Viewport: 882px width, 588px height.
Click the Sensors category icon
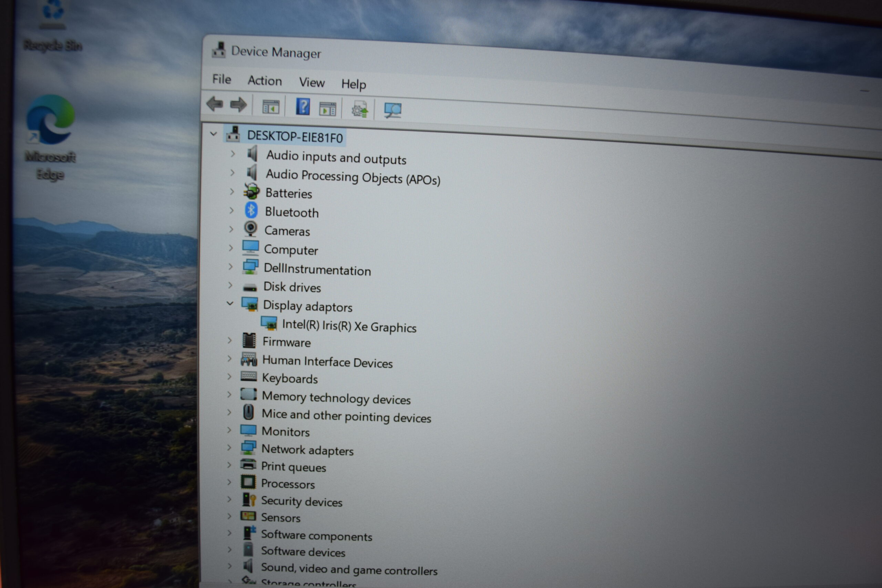pyautogui.click(x=248, y=516)
